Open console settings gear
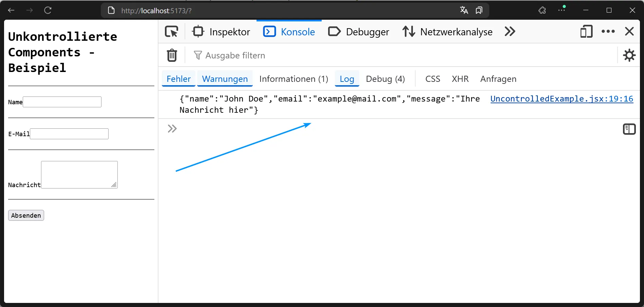 pyautogui.click(x=629, y=55)
